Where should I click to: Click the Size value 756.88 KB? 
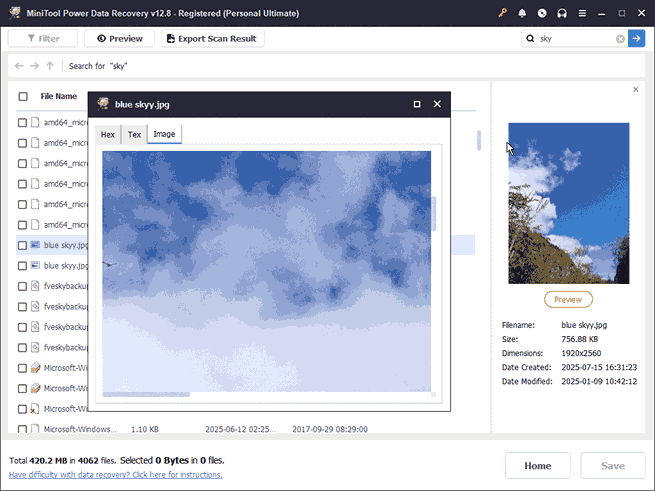tap(580, 339)
